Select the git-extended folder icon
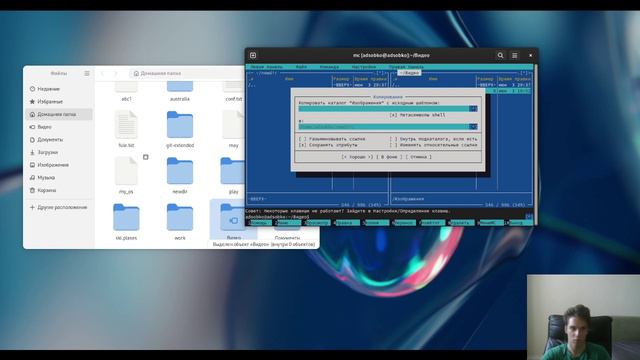 180,124
